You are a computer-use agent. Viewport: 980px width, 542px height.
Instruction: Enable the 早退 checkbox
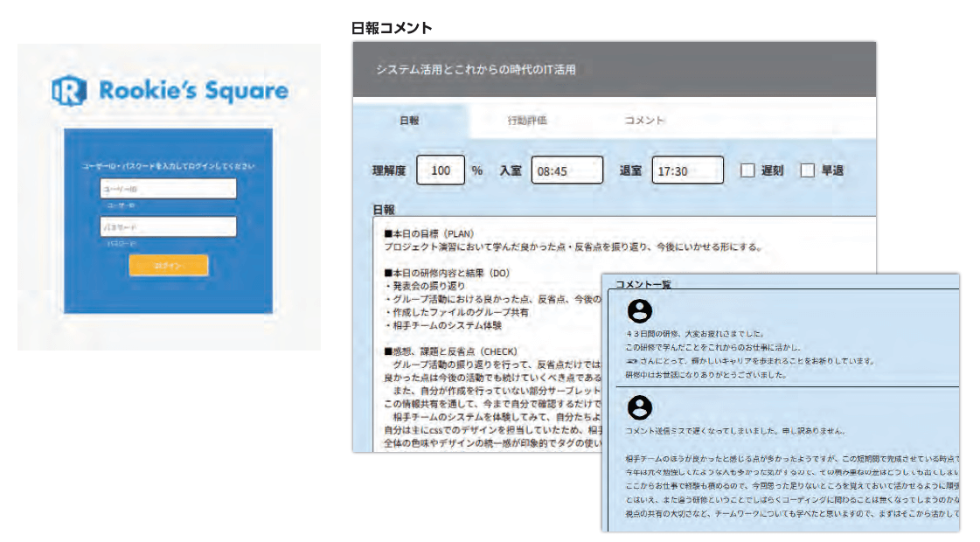[x=807, y=170]
